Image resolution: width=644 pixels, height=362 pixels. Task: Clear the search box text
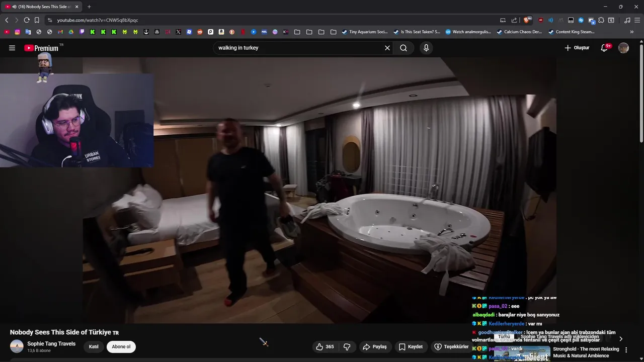click(387, 48)
